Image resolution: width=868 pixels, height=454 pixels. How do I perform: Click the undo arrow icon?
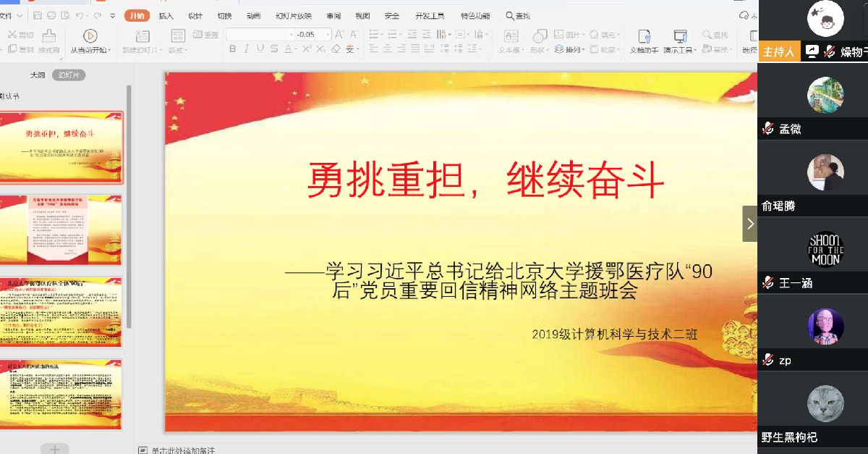click(79, 15)
